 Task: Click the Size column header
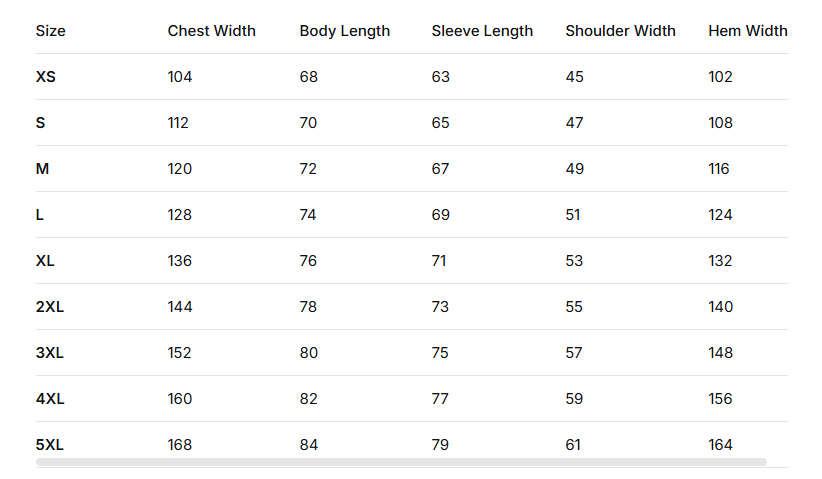click(51, 31)
